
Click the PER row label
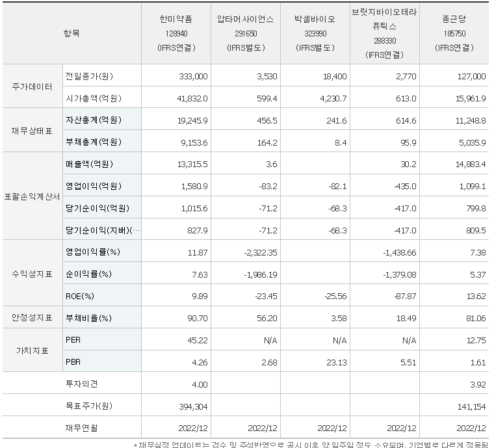coord(73,340)
